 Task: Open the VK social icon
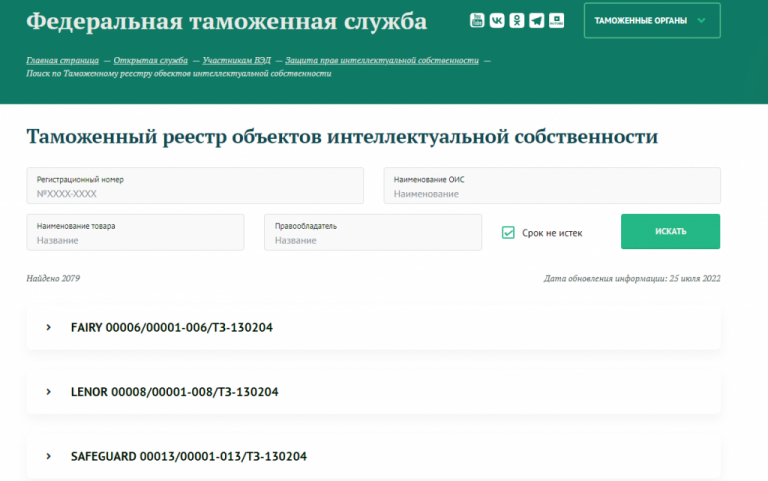click(497, 20)
